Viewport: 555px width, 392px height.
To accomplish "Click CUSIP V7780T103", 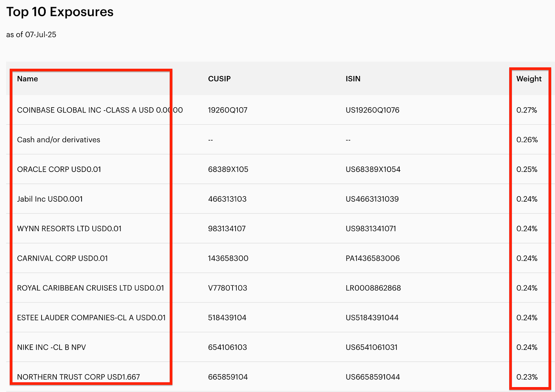I will 228,288.
